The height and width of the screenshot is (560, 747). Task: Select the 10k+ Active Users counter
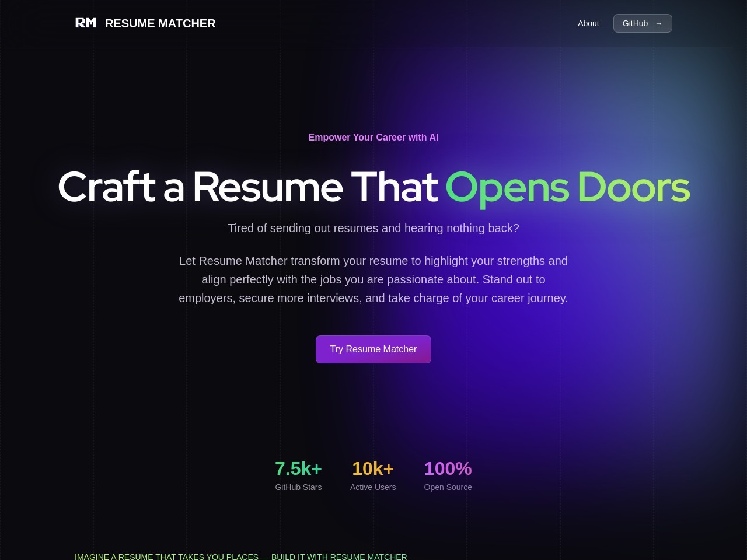373,468
